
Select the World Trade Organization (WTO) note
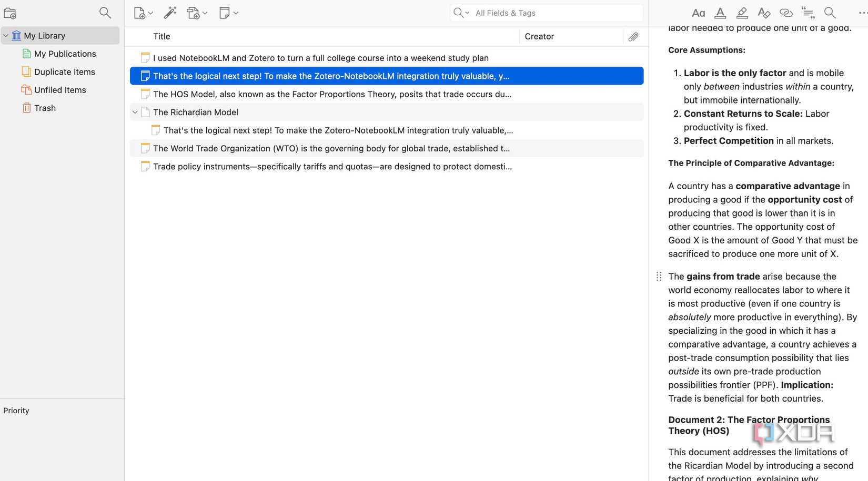pyautogui.click(x=387, y=148)
